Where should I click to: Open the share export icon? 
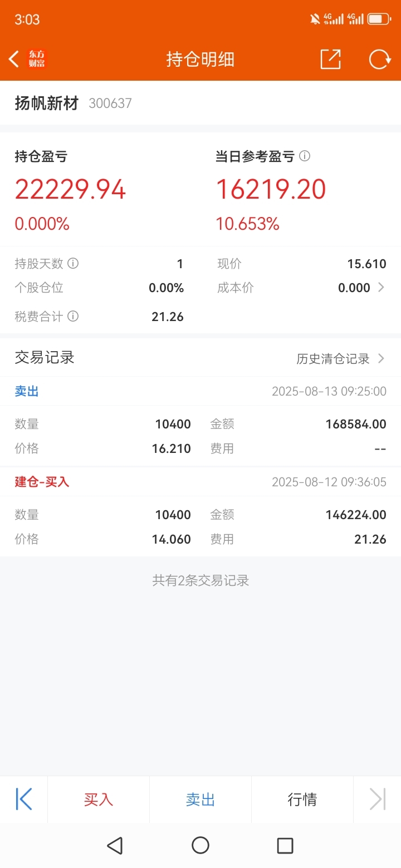[330, 59]
